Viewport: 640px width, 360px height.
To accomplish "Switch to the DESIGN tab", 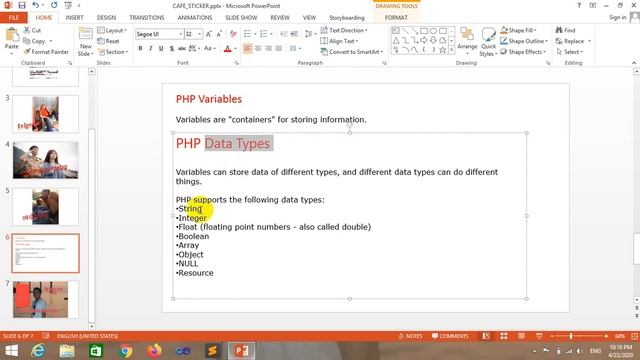I will (106, 18).
